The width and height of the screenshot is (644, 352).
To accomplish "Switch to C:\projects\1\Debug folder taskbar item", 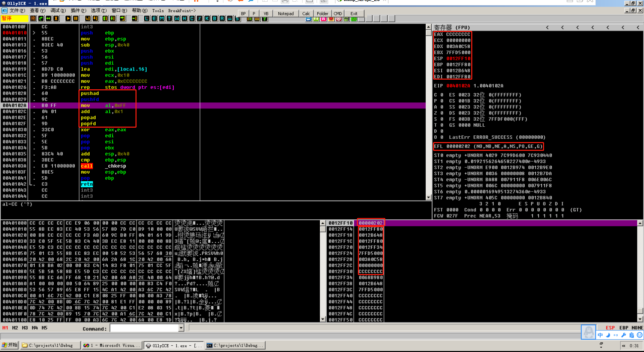I will 50,345.
